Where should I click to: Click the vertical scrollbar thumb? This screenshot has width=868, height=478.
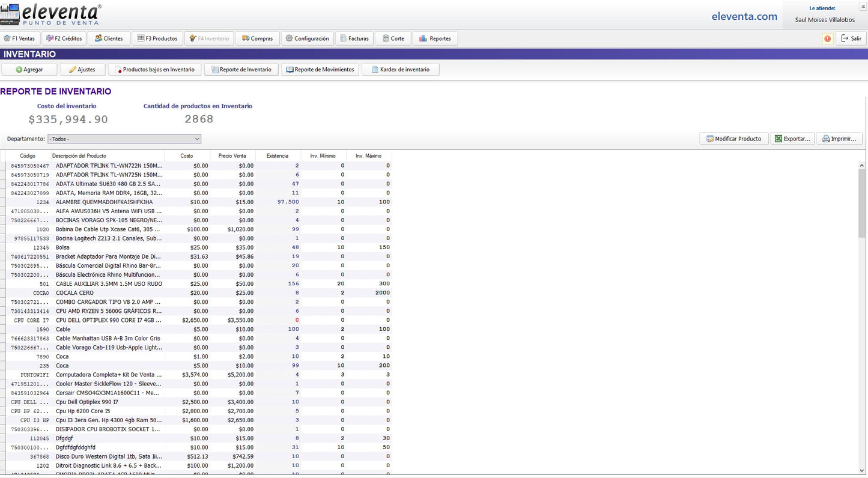(x=863, y=204)
